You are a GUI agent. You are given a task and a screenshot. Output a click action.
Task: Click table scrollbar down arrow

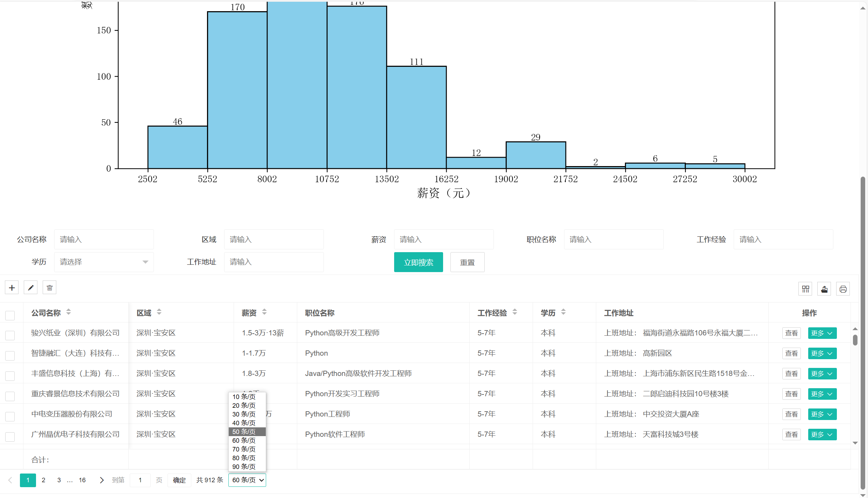[855, 443]
